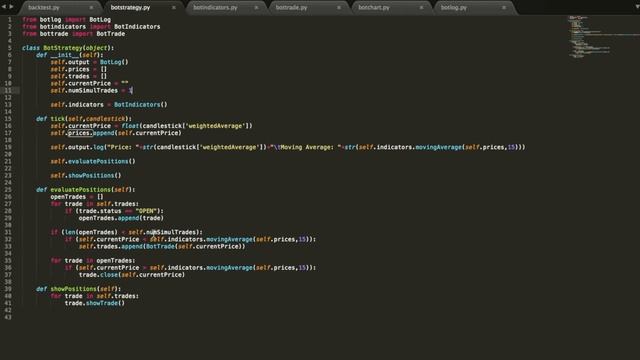This screenshot has height=360, width=640.
Task: Go to next tab with right arrow
Action: click(11, 7)
